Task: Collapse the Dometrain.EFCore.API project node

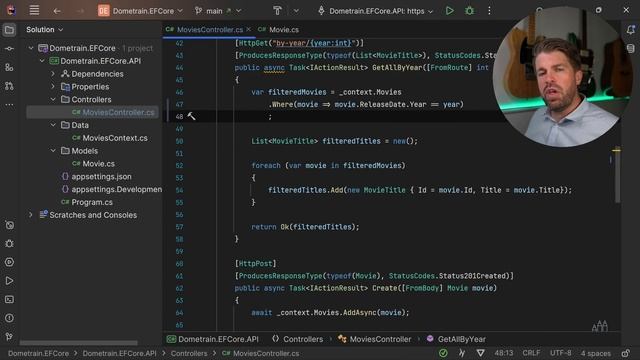Action: pyautogui.click(x=42, y=61)
